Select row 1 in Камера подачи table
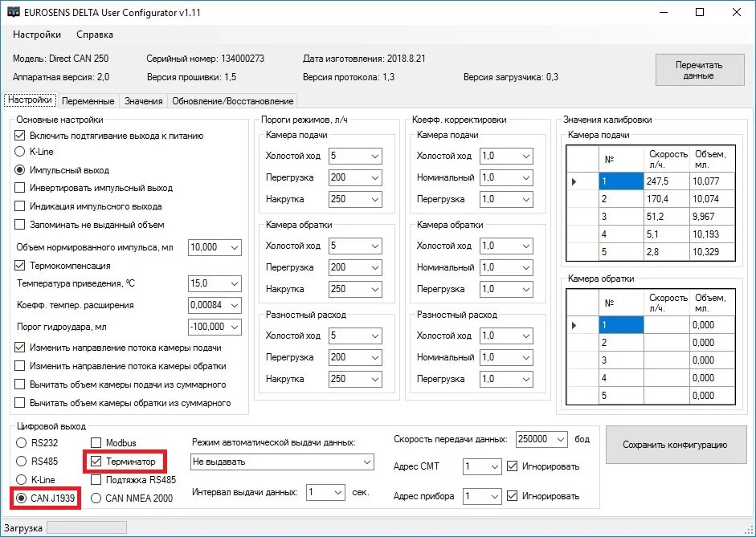Screen dimensions: 756x537 pyautogui.click(x=621, y=181)
